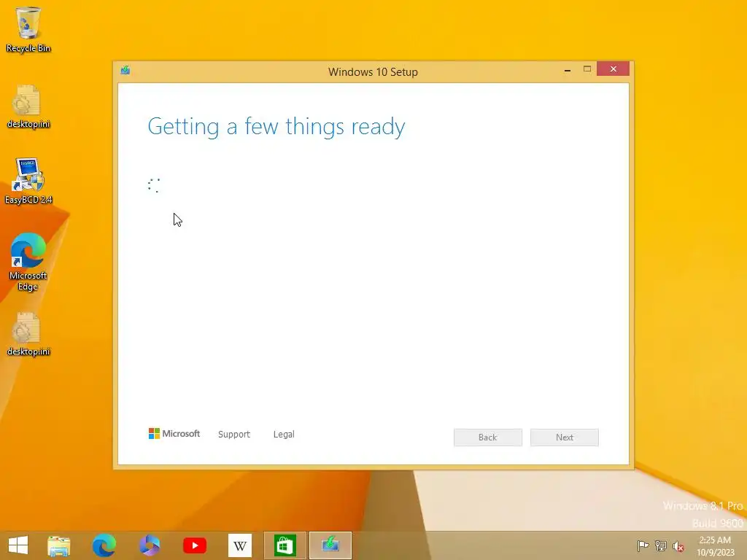The width and height of the screenshot is (747, 560).
Task: Open Action Center flag icon in tray
Action: pyautogui.click(x=643, y=545)
